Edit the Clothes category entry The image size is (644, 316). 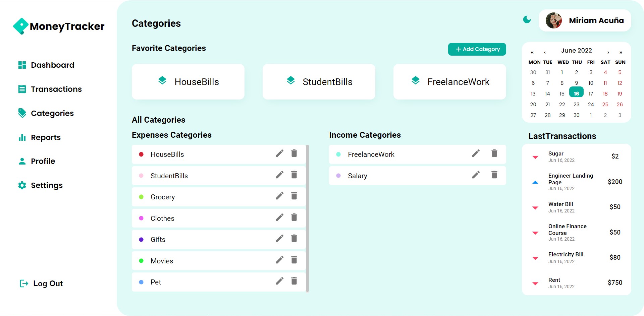(279, 217)
